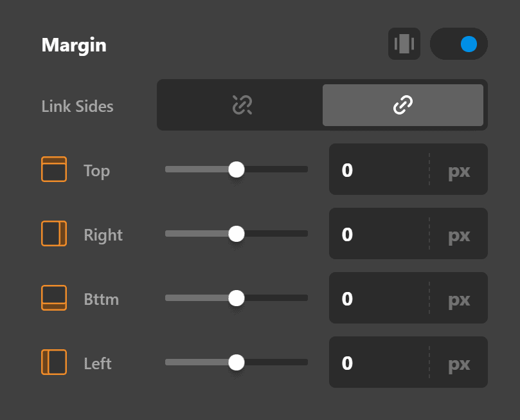Click the px unit label on Top field
This screenshot has height=420, width=520.
pyautogui.click(x=458, y=169)
